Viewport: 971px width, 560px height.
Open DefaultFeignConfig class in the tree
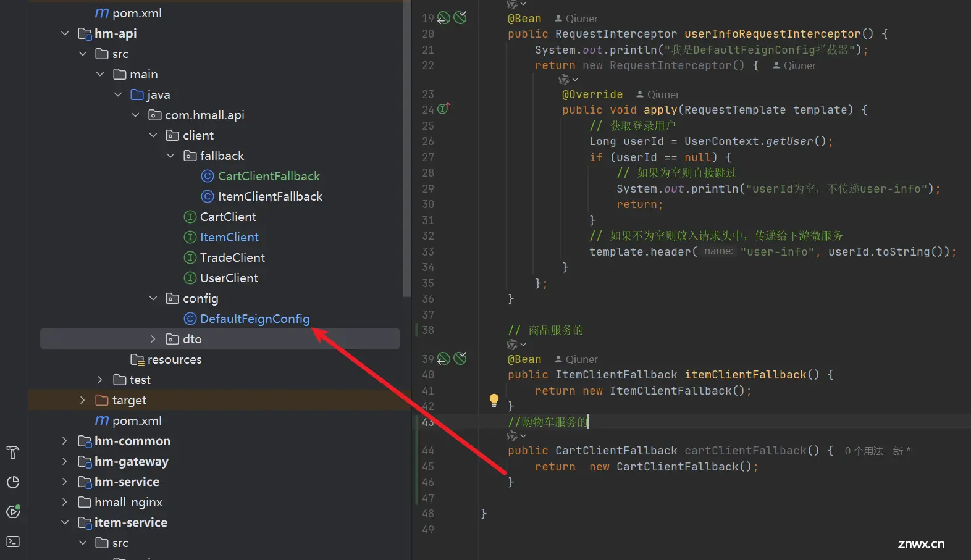(x=254, y=319)
